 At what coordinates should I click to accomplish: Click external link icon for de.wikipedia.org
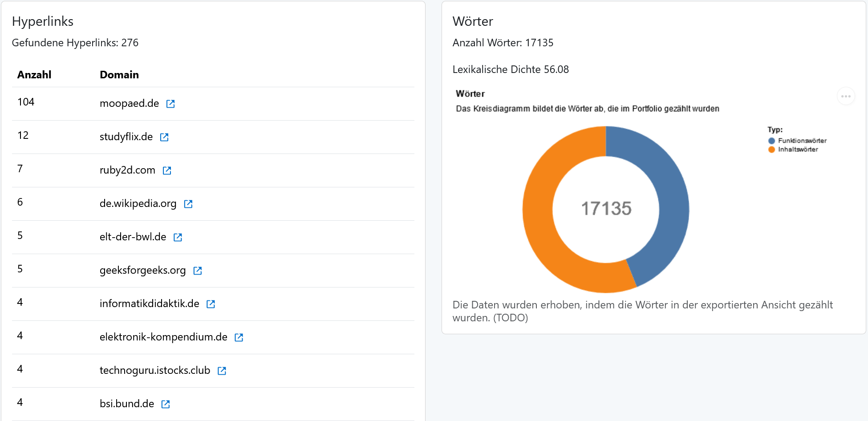click(x=188, y=204)
